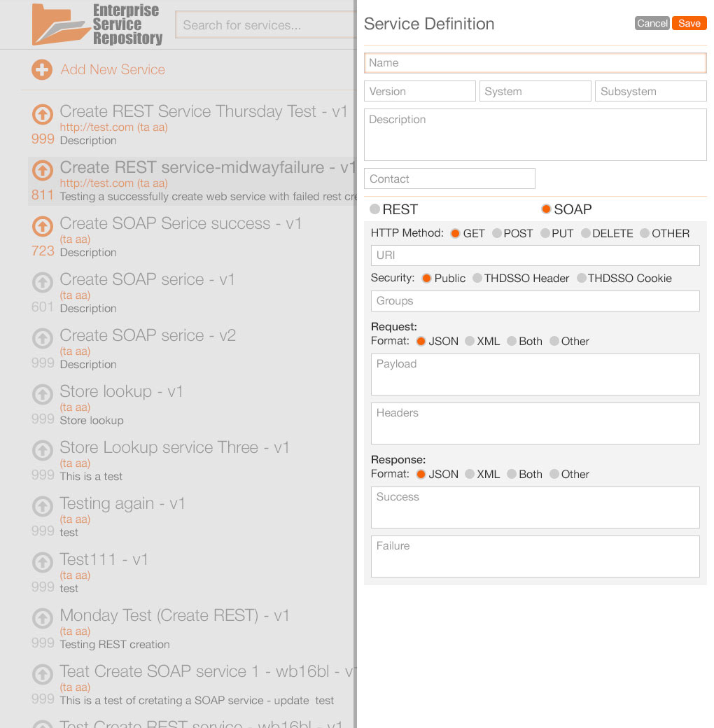714x728 pixels.
Task: Click the Add New Service link
Action: pyautogui.click(x=113, y=69)
